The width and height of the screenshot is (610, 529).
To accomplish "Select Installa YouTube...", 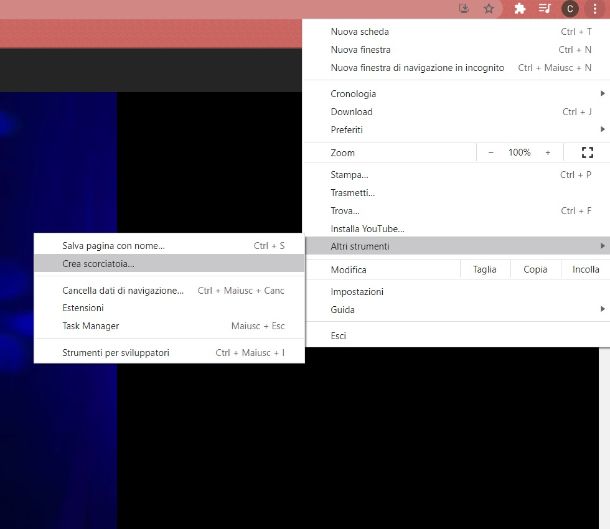I will [458, 228].
